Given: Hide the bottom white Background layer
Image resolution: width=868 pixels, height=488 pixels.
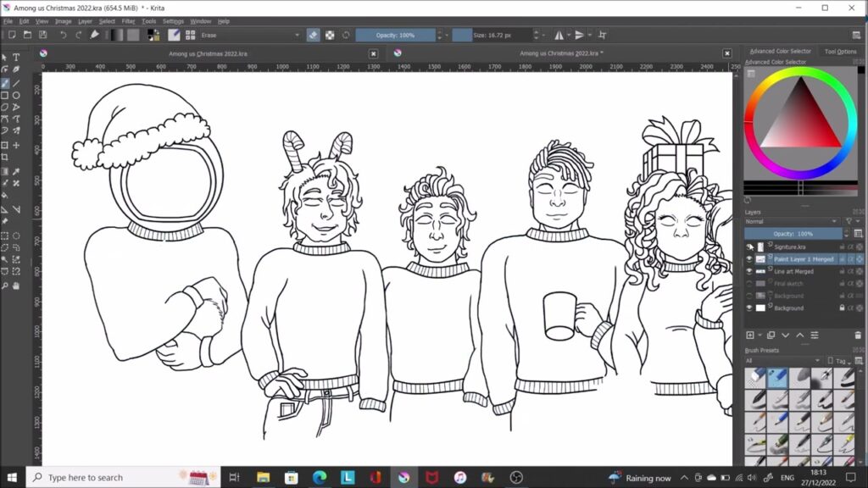Looking at the screenshot, I should tap(749, 308).
